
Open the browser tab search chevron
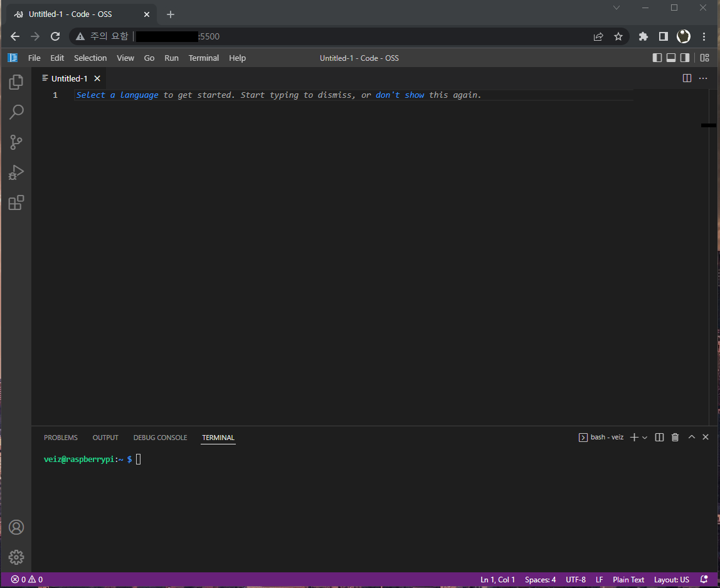[617, 8]
